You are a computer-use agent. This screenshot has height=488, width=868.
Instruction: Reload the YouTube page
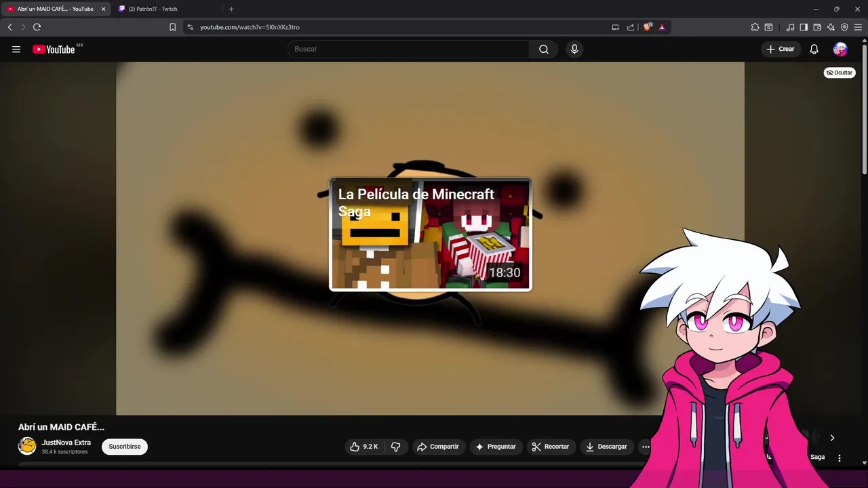point(37,27)
